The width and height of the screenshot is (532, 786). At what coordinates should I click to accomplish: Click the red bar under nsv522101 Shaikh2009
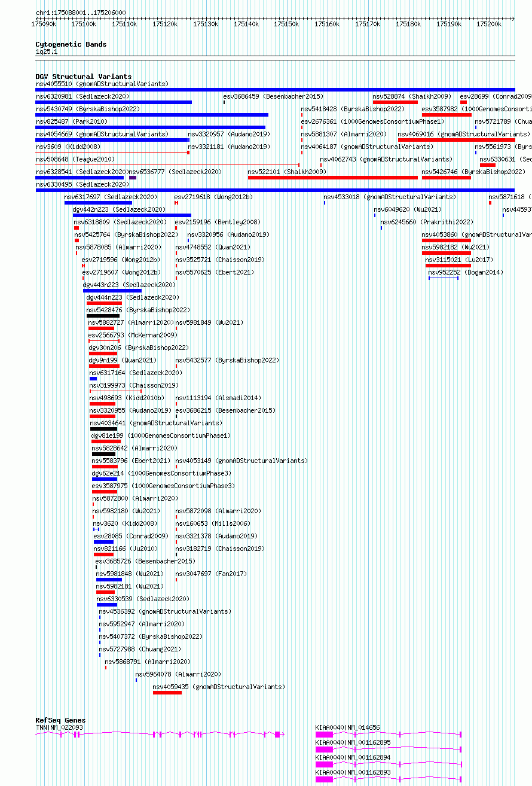tap(333, 178)
